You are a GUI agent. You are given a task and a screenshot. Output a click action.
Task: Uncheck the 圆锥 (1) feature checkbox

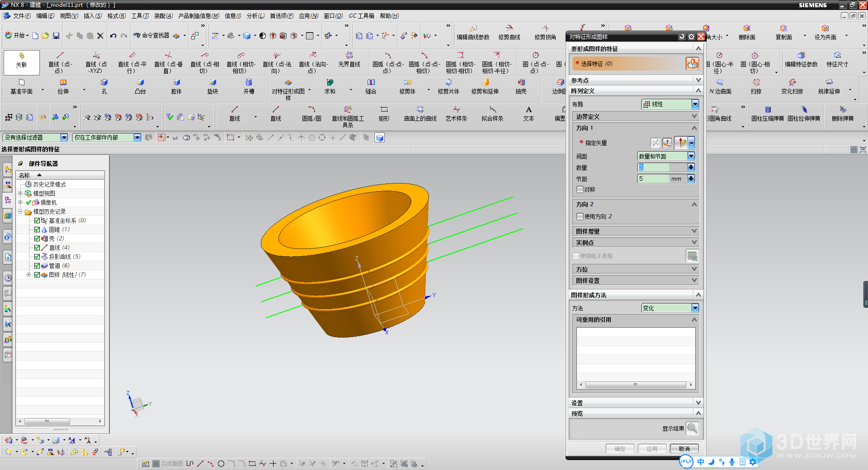pyautogui.click(x=37, y=230)
